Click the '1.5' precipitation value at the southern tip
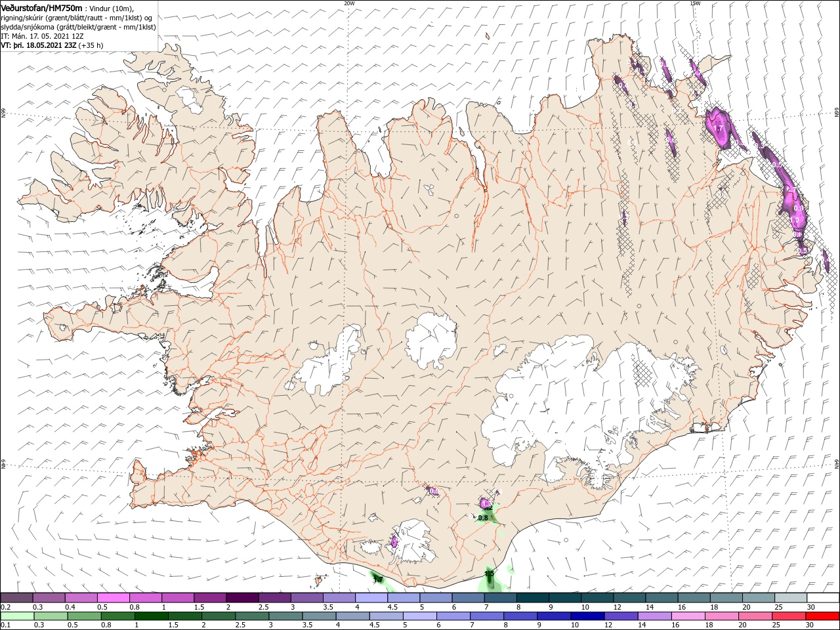Screen dimensions: 840x630 489,574
